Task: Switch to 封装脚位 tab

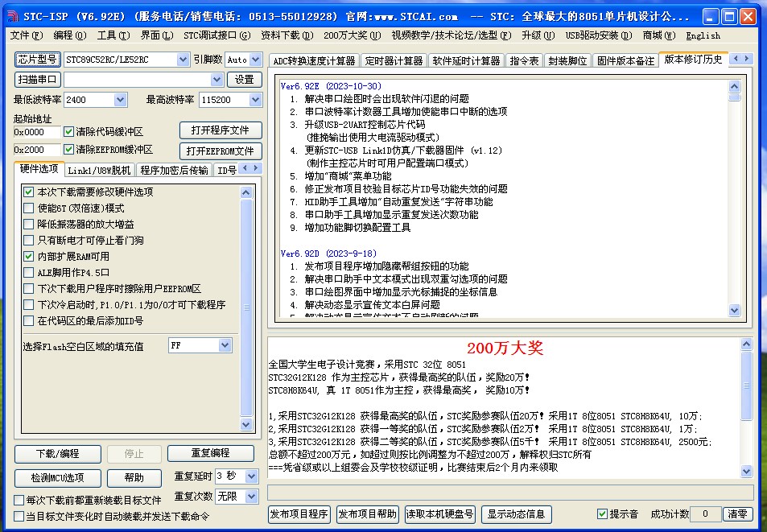Action: (x=567, y=60)
